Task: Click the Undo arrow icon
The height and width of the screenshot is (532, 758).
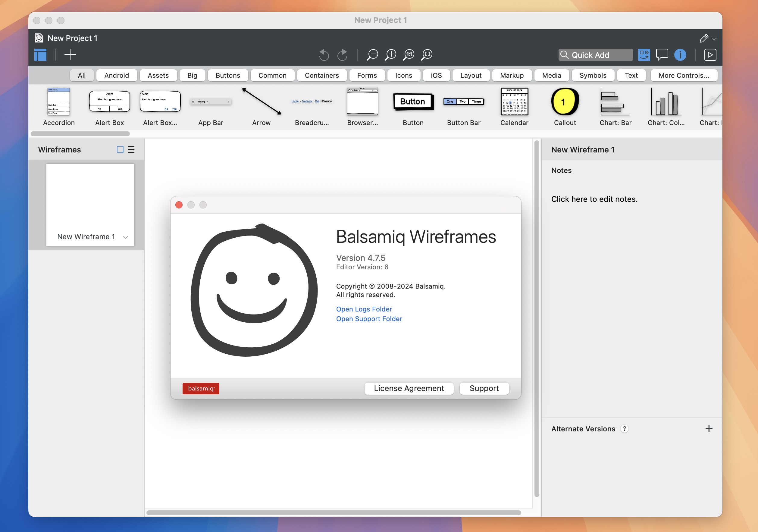Action: (324, 55)
